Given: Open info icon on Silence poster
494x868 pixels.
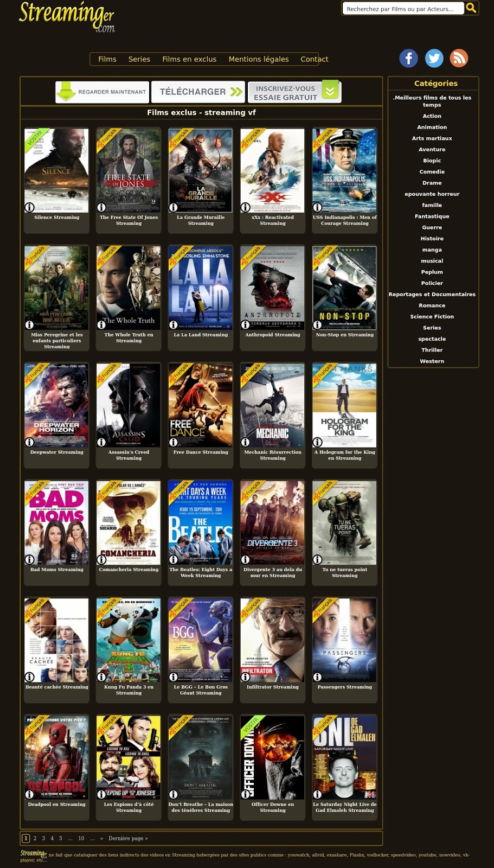Looking at the screenshot, I should (30, 207).
